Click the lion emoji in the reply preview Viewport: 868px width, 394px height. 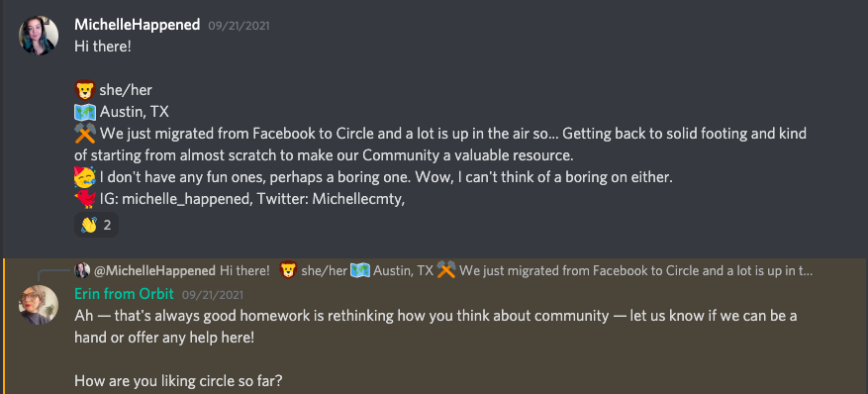pos(288,270)
